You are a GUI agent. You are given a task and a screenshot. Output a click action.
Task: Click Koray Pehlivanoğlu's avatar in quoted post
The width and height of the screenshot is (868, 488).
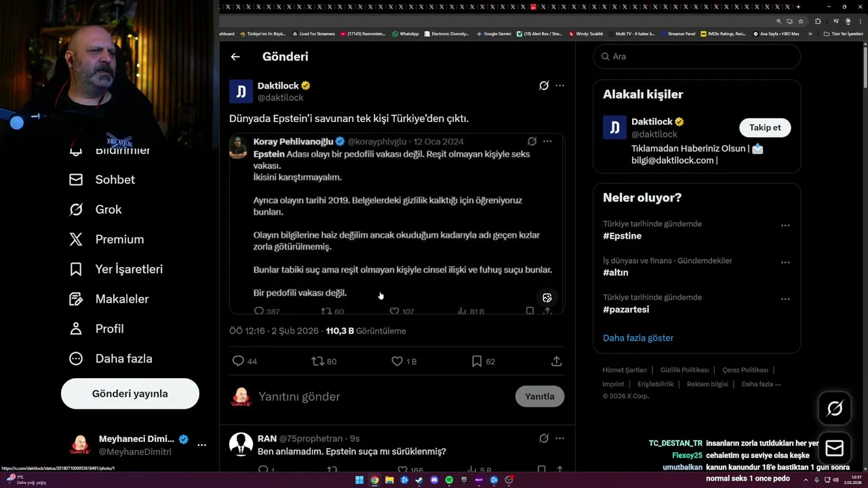[x=238, y=146]
